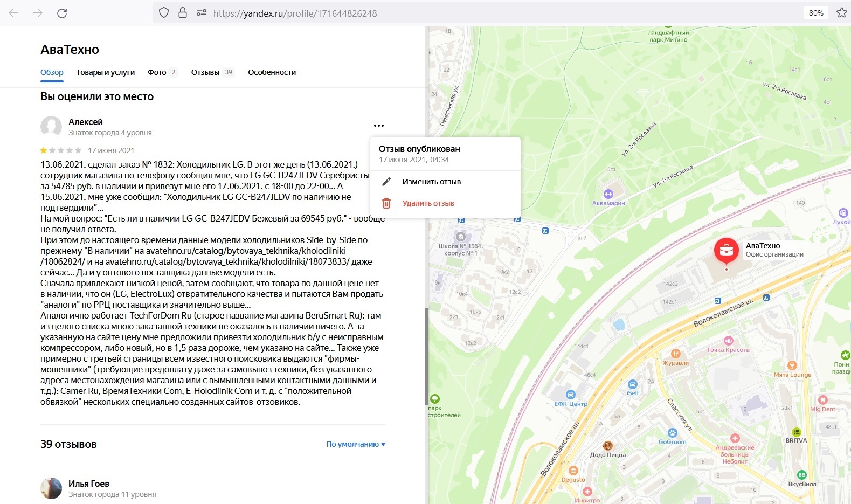This screenshot has height=504, width=851.
Task: Click the one-star rating on Алексей's review
Action: (x=44, y=150)
